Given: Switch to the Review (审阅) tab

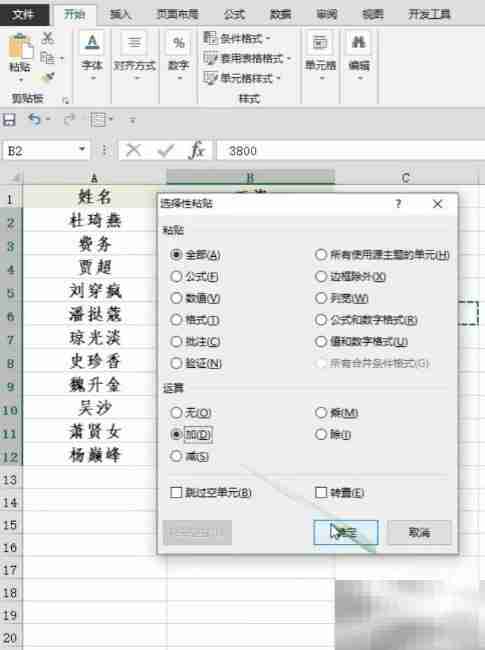Looking at the screenshot, I should pos(327,15).
